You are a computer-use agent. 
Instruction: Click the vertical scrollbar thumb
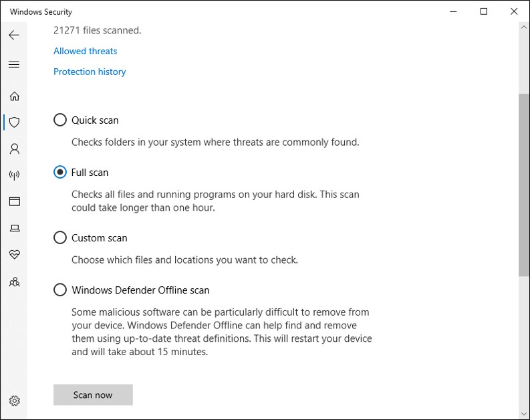(x=524, y=185)
